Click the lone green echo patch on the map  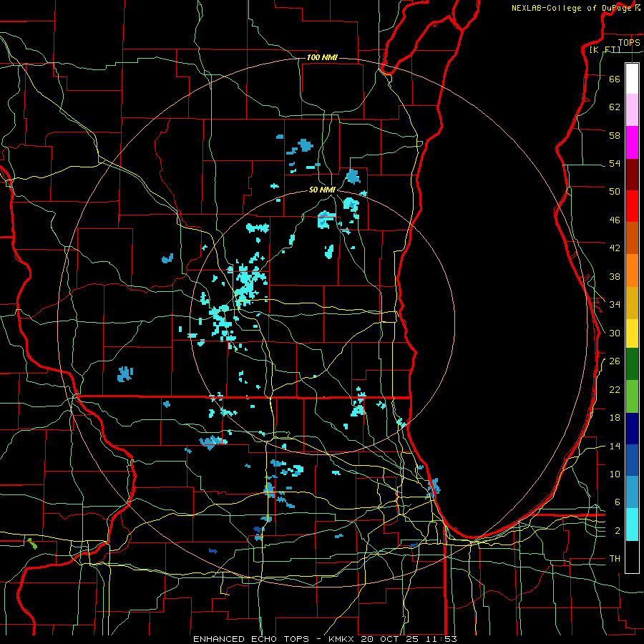[x=32, y=543]
